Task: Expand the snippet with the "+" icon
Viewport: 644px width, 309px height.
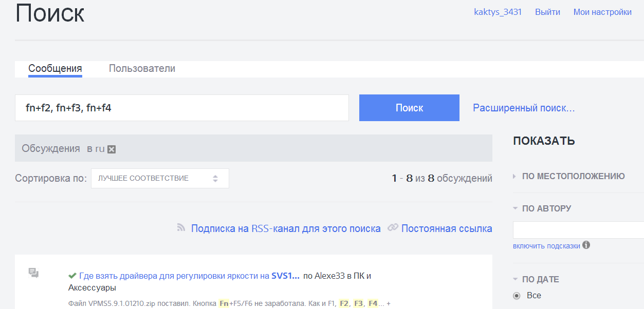Action: (x=388, y=303)
